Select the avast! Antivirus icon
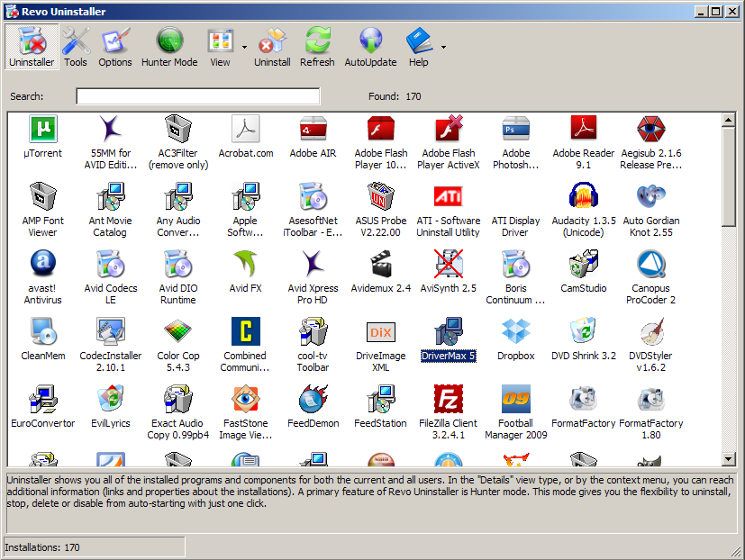745x560 pixels. (x=43, y=266)
